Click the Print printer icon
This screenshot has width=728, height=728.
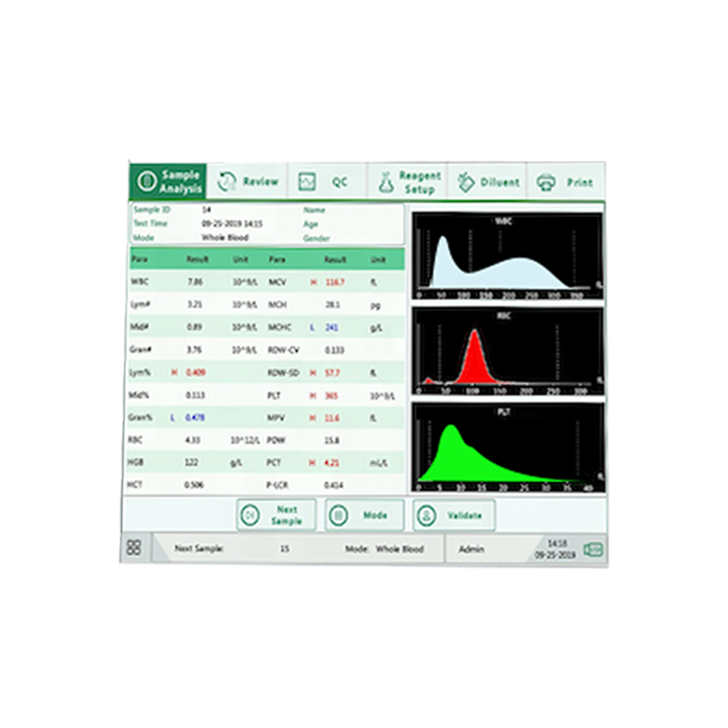click(x=546, y=182)
